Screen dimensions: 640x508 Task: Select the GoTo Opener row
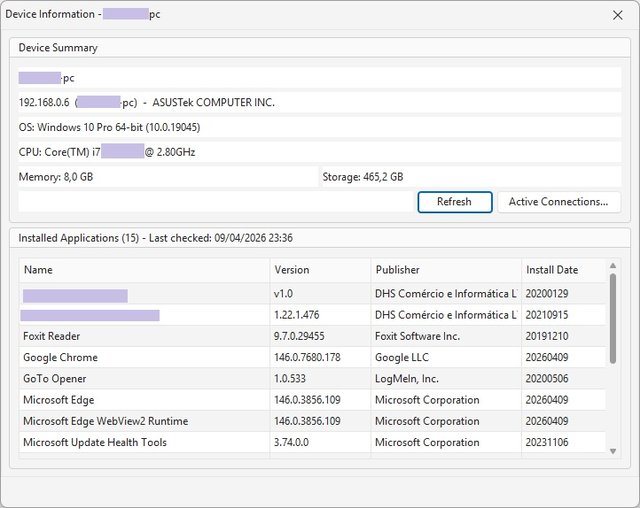pyautogui.click(x=313, y=379)
